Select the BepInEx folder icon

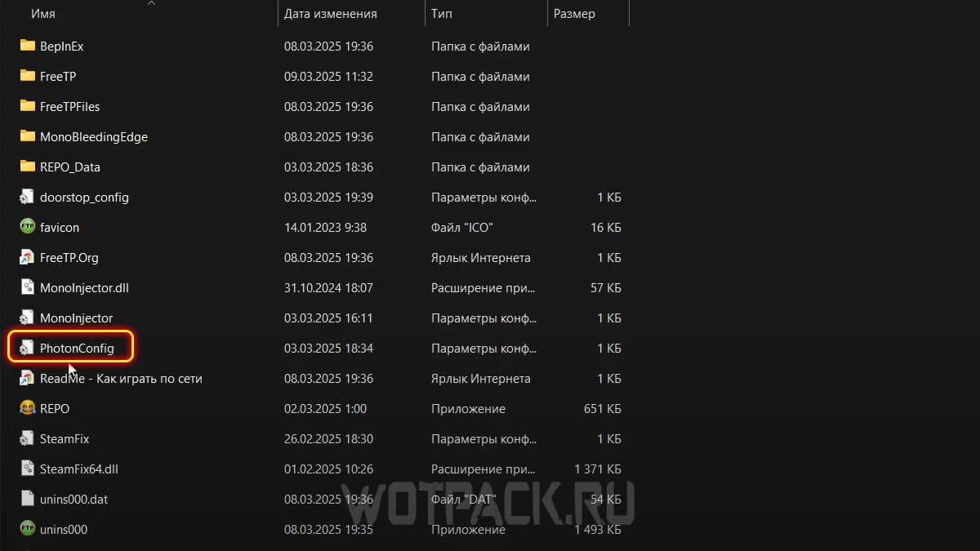point(27,46)
